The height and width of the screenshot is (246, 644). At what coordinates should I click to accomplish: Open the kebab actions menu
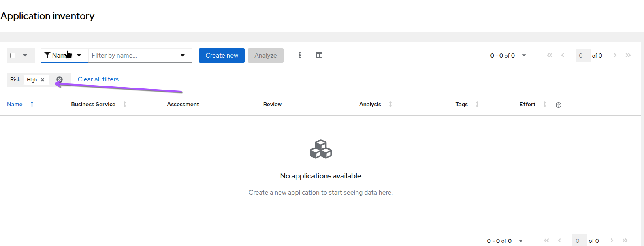point(300,55)
